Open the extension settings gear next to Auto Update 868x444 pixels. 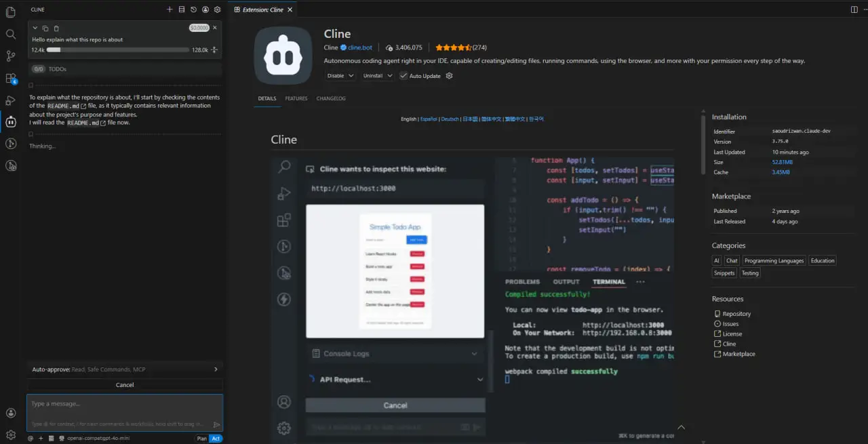click(449, 76)
